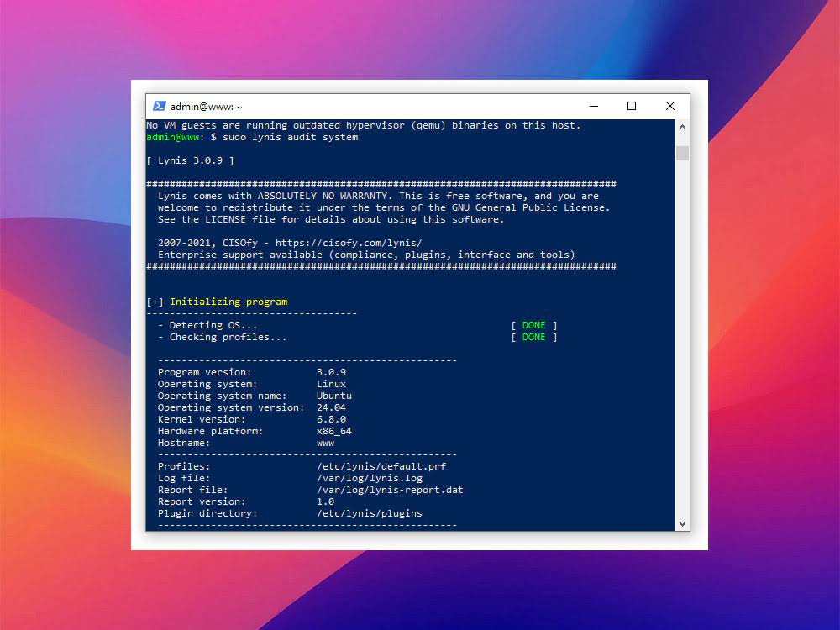Click the 'Enterprise support available' line

366,255
